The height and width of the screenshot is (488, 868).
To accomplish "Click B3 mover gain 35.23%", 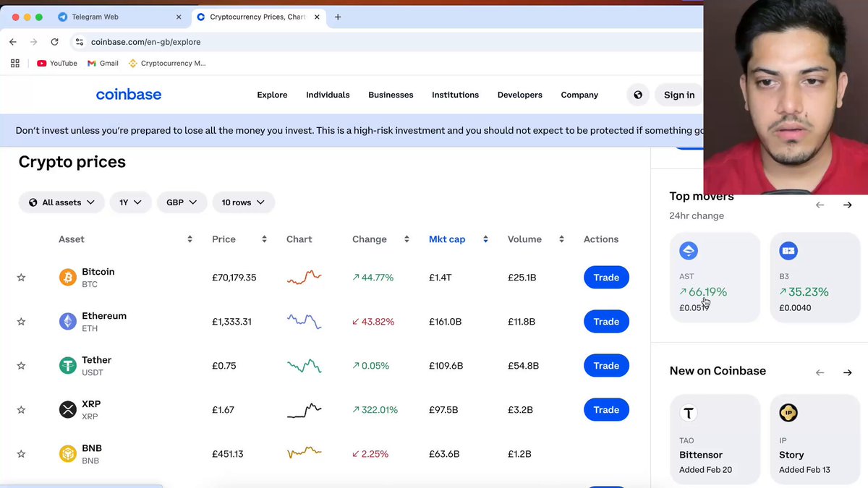I will tap(804, 292).
